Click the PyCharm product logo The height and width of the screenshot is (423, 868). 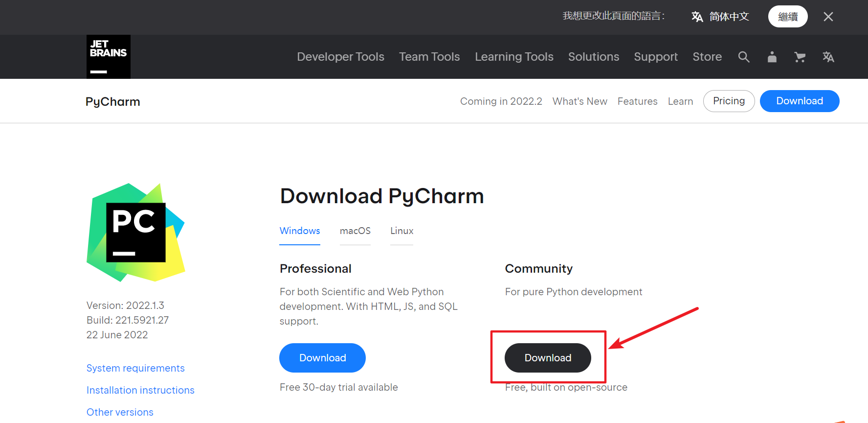point(136,233)
